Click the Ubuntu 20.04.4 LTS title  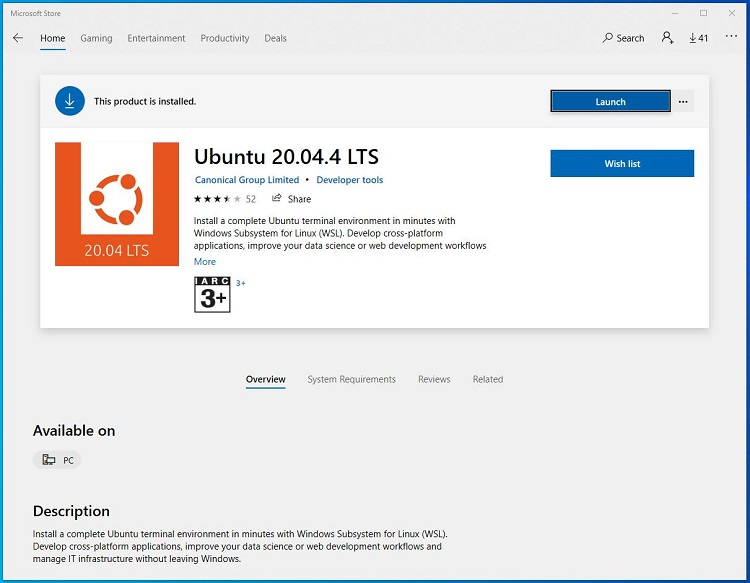tap(286, 157)
